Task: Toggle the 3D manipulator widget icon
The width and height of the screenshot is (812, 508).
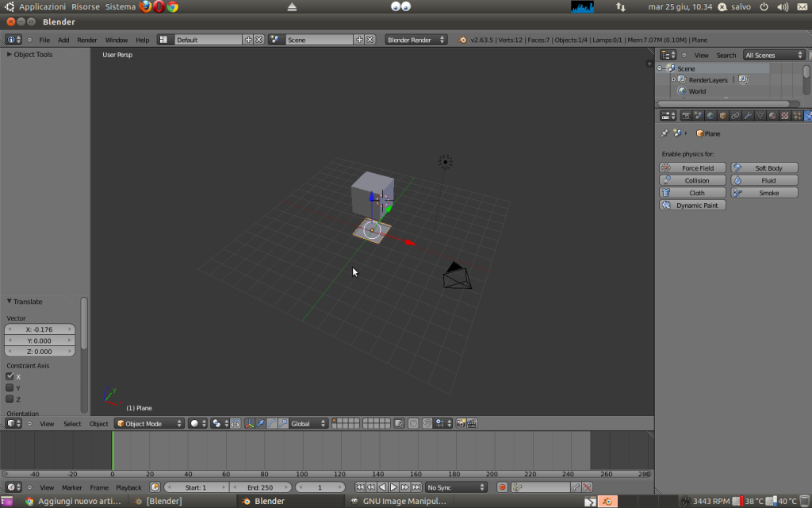Action: pyautogui.click(x=249, y=424)
